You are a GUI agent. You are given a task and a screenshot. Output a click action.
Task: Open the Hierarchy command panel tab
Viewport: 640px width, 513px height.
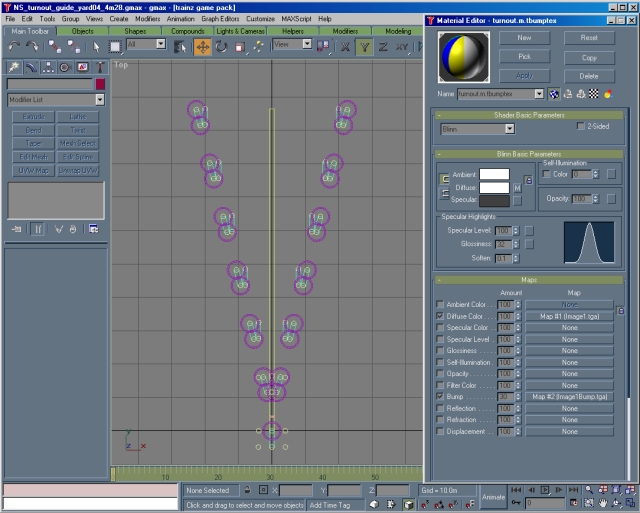tap(48, 67)
